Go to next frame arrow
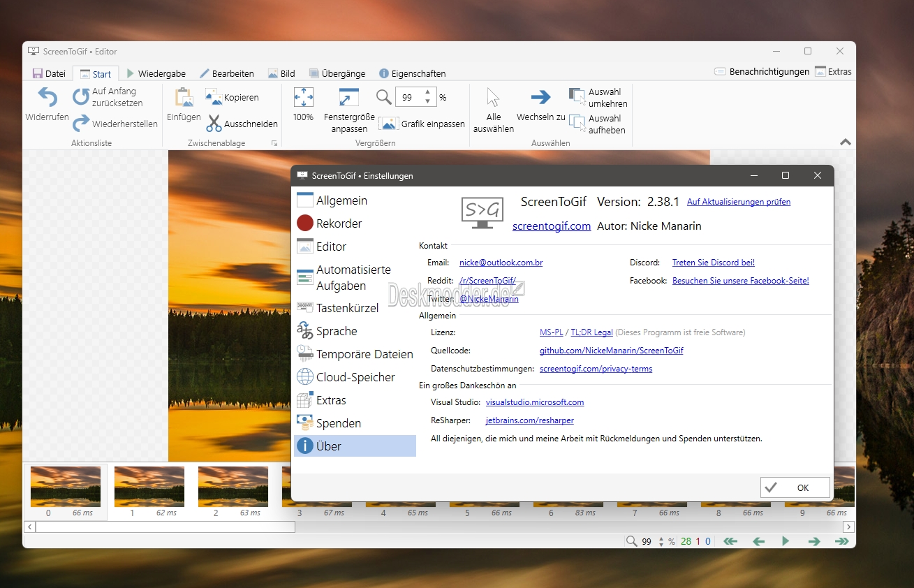This screenshot has height=588, width=914. point(813,541)
